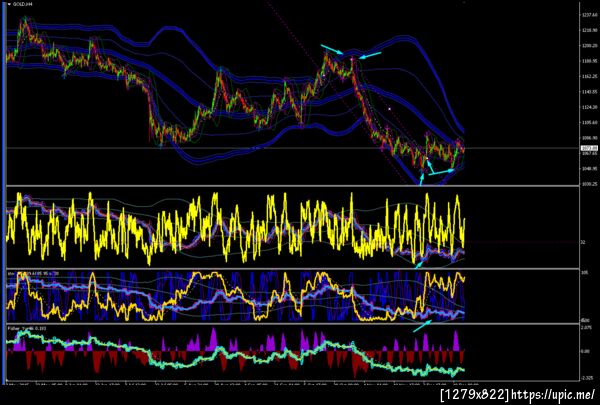Click the 0.00 level on Fisher scale
This screenshot has width=600, height=405.
tap(585, 351)
